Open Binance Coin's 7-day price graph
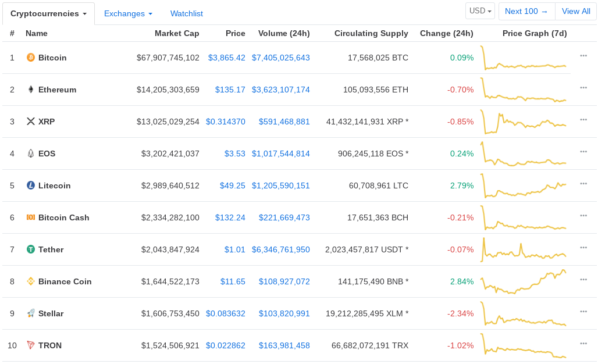598x364 pixels. click(x=524, y=281)
